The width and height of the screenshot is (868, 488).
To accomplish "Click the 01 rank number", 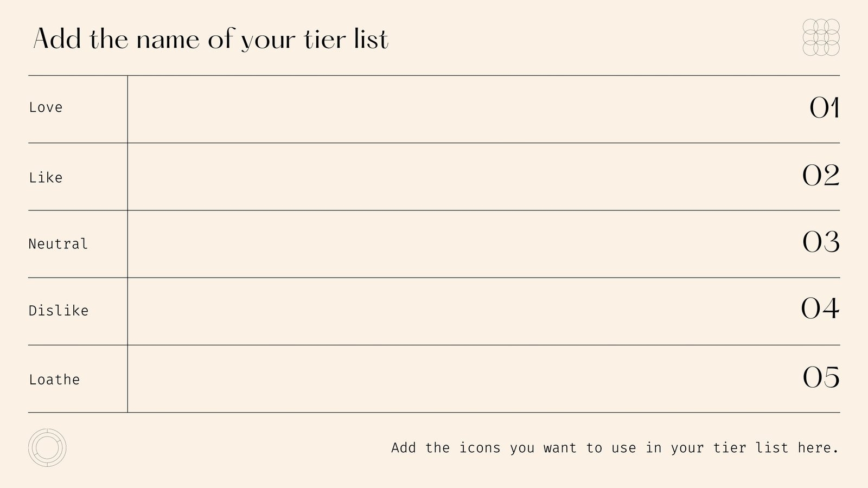I will point(824,107).
